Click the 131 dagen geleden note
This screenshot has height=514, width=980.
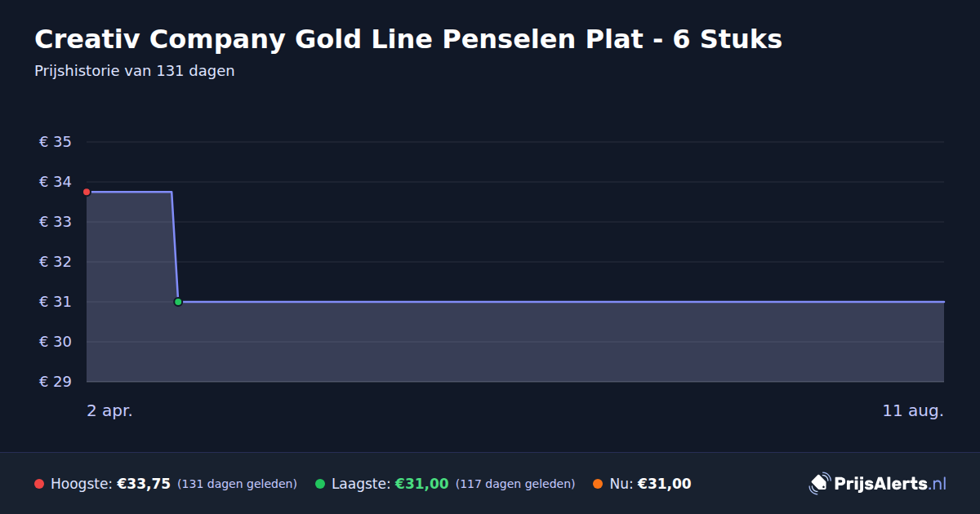[237, 484]
